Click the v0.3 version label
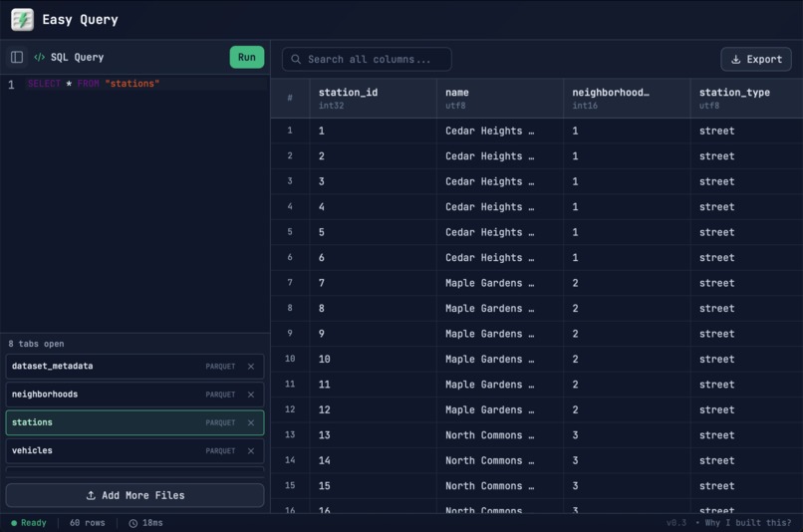The height and width of the screenshot is (532, 803). [x=676, y=523]
